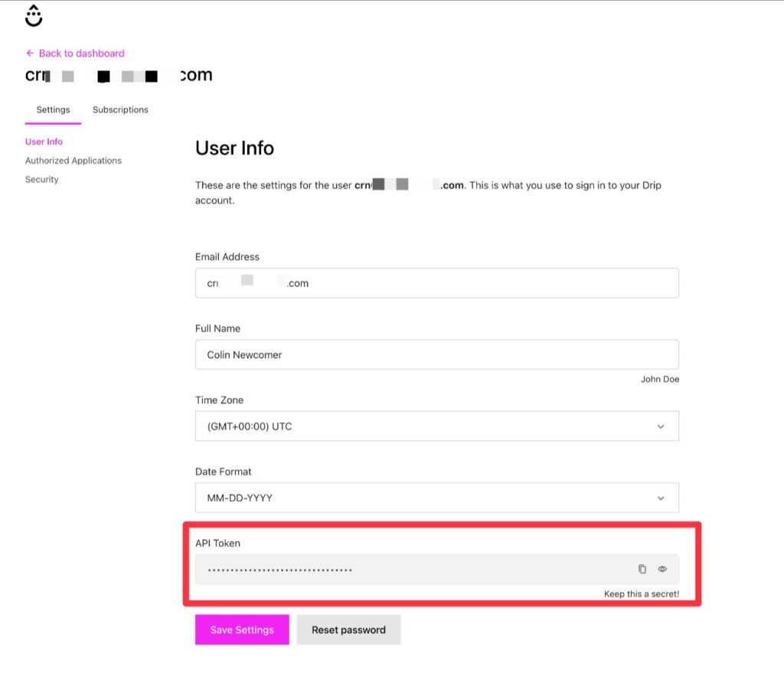Click the Email Address field
Image resolution: width=784 pixels, height=694 pixels.
click(x=437, y=283)
